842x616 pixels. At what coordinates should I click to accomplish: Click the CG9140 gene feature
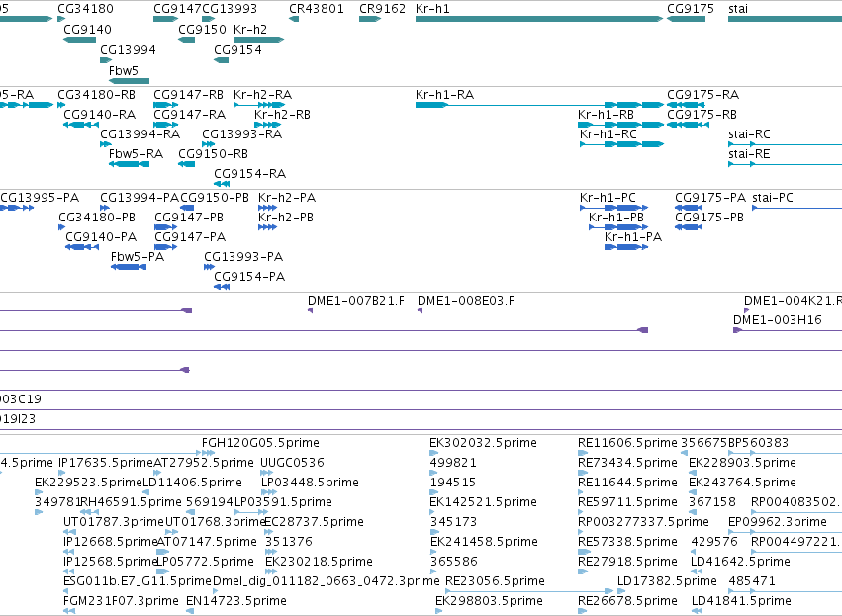(79, 40)
